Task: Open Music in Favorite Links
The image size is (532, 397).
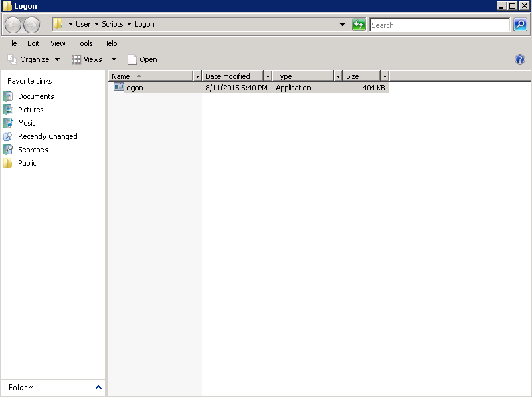Action: (x=27, y=123)
